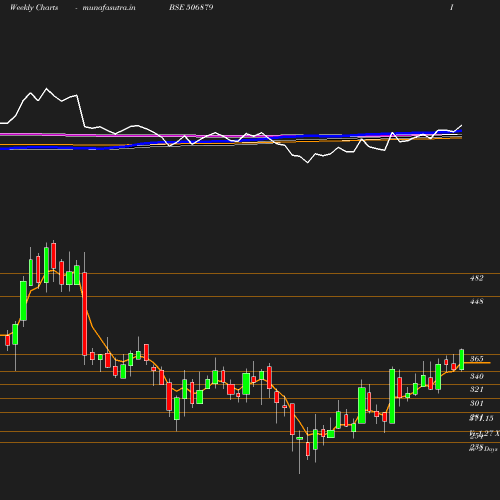Click the 448 price level label

point(476,301)
